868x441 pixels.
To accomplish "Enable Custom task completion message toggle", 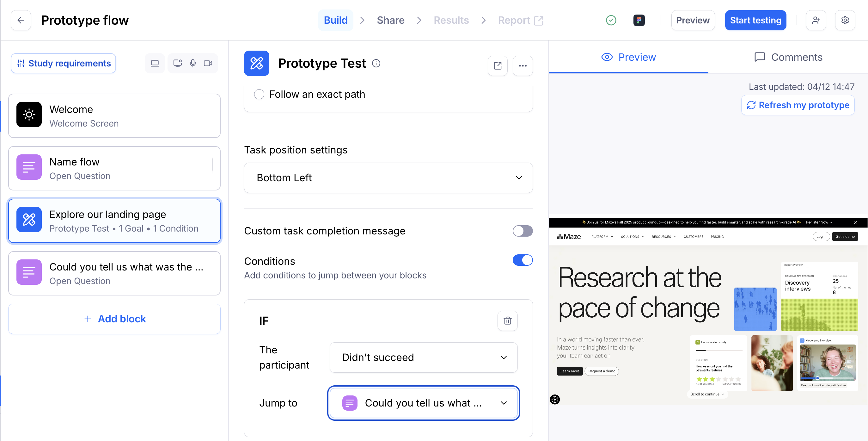I will (x=522, y=231).
